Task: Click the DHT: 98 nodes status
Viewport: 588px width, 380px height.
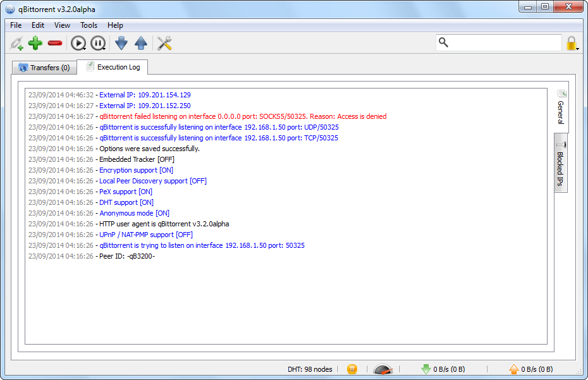Action: coord(310,369)
